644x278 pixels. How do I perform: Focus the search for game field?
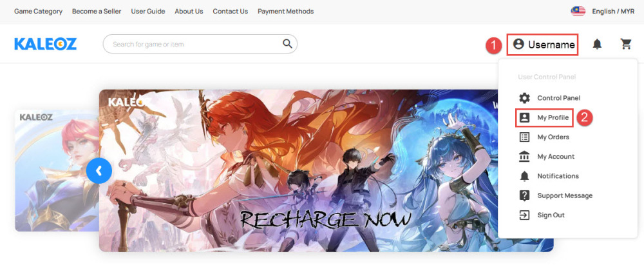tap(200, 44)
